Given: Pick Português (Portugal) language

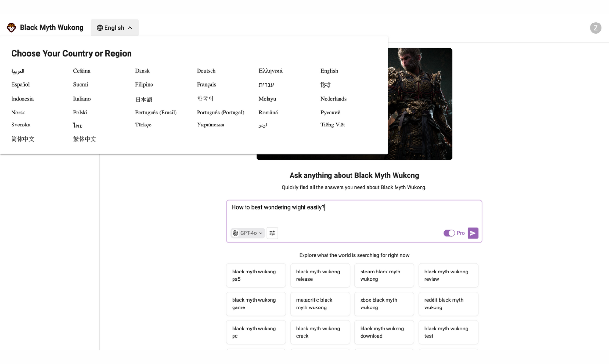Looking at the screenshot, I should pos(221,112).
